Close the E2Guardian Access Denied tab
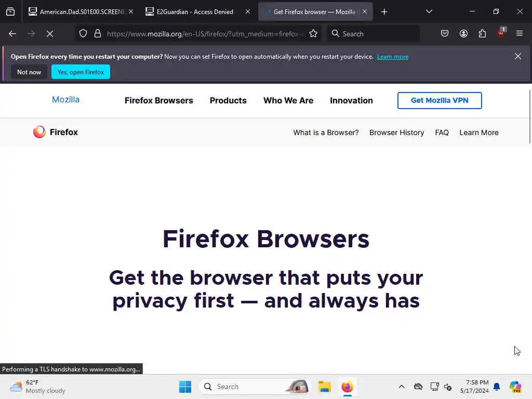Image resolution: width=532 pixels, height=399 pixels. coord(248,12)
